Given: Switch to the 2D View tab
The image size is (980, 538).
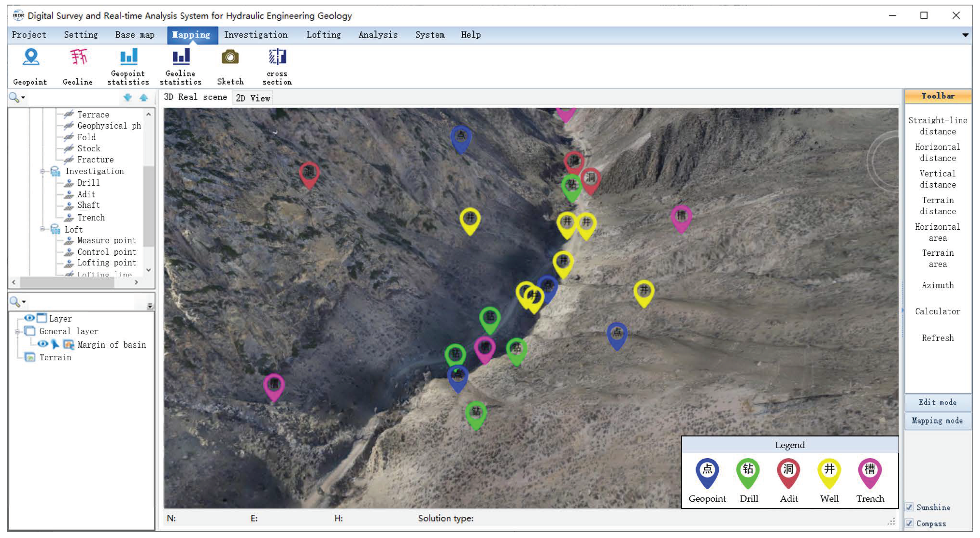Looking at the screenshot, I should click(253, 98).
